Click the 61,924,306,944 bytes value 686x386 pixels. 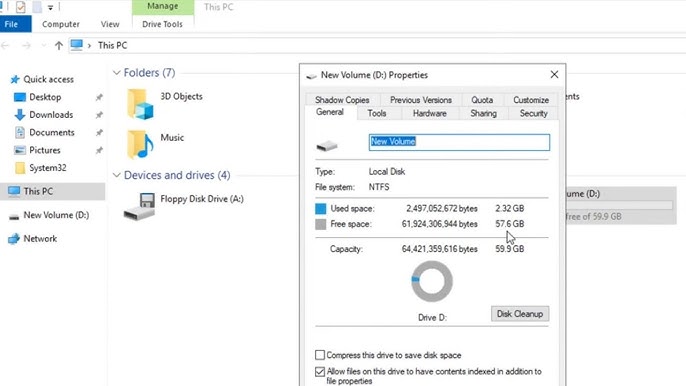[x=440, y=224]
